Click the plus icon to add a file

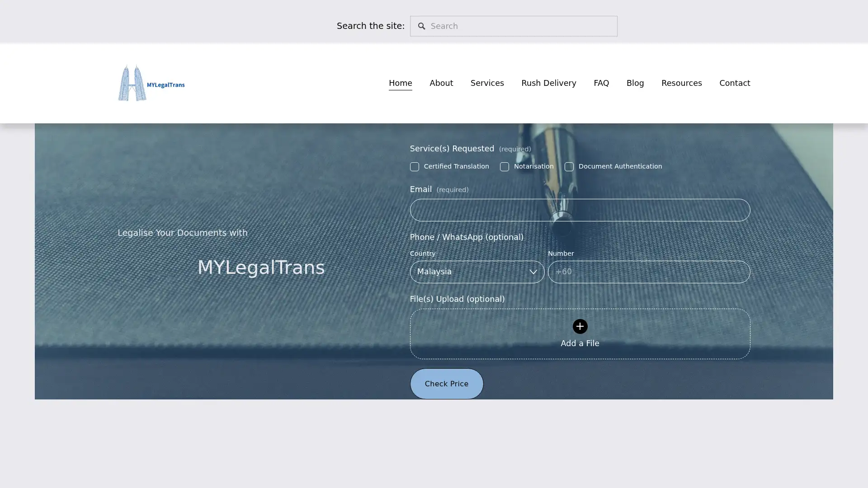point(580,326)
